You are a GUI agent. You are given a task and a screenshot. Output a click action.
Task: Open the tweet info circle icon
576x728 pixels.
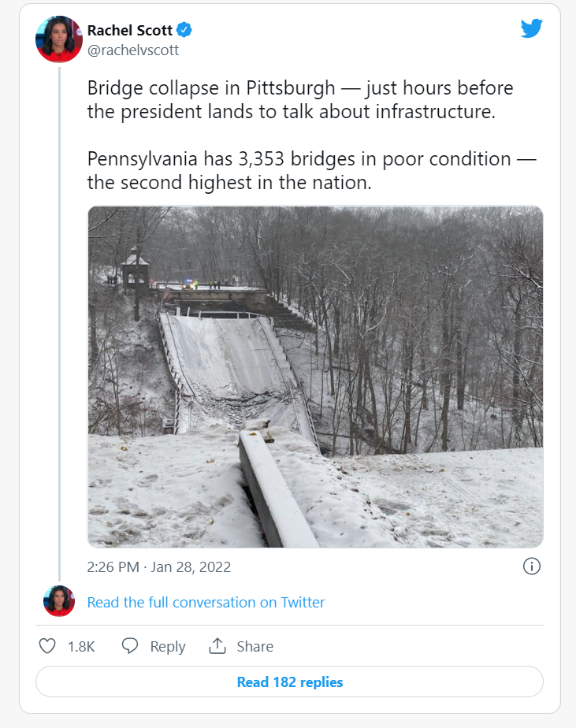pos(532,566)
